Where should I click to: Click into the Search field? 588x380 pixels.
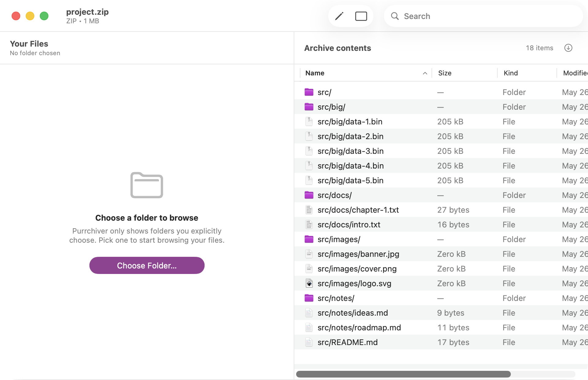pos(483,16)
